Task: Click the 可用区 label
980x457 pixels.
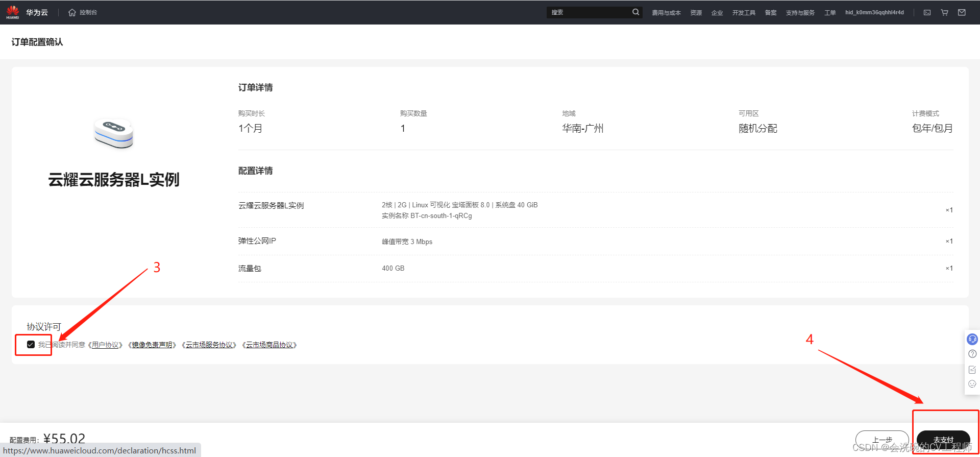Action: [x=749, y=113]
